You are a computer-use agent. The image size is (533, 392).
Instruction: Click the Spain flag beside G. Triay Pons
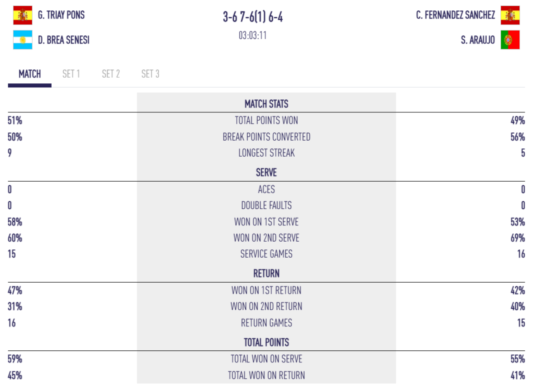click(23, 15)
